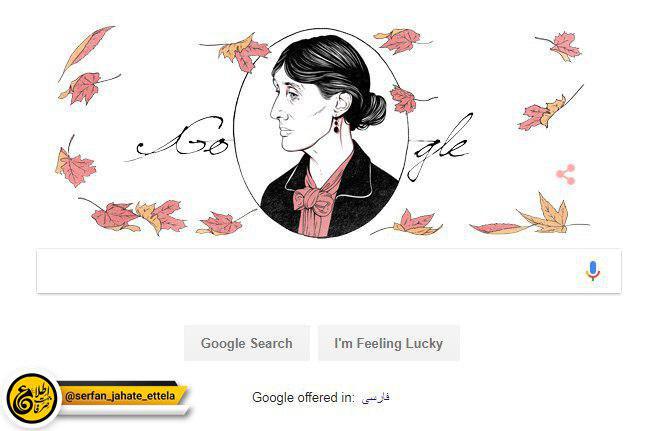Click the handwritten "Go" letters of the doodle
This screenshot has height=431, width=660.
coord(183,138)
